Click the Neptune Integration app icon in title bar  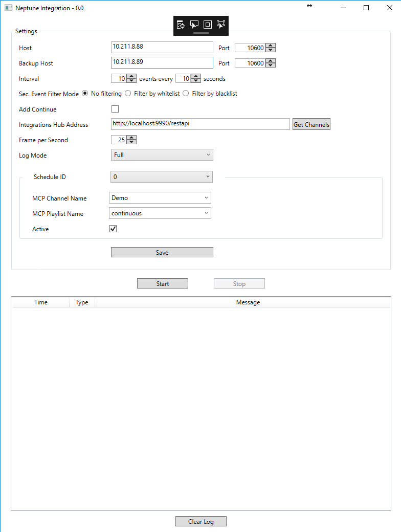pyautogui.click(x=8, y=8)
